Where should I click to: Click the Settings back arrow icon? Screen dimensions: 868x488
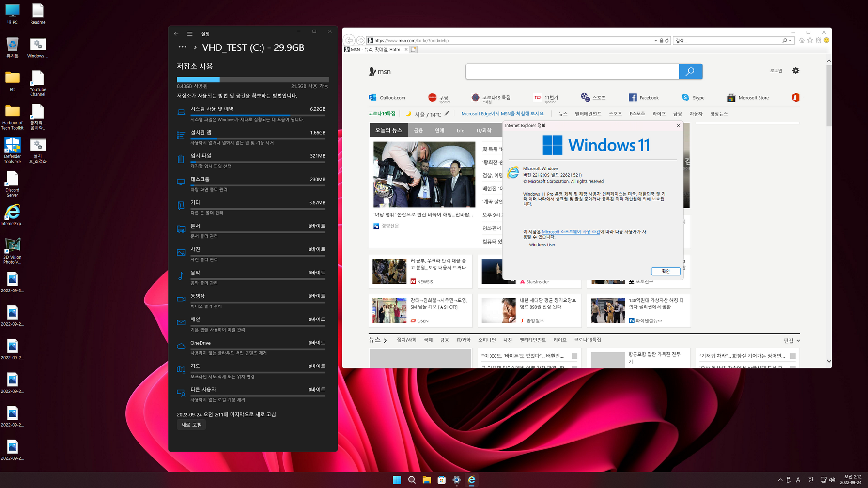(x=176, y=34)
